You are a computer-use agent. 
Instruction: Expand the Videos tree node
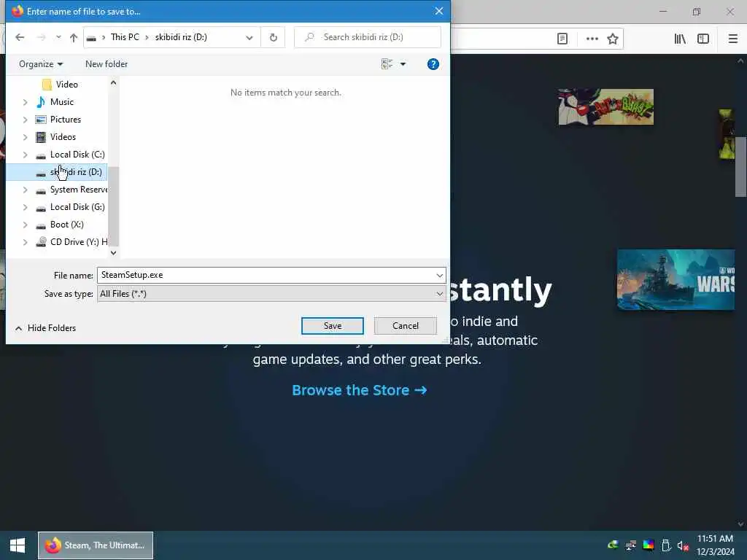(x=25, y=137)
